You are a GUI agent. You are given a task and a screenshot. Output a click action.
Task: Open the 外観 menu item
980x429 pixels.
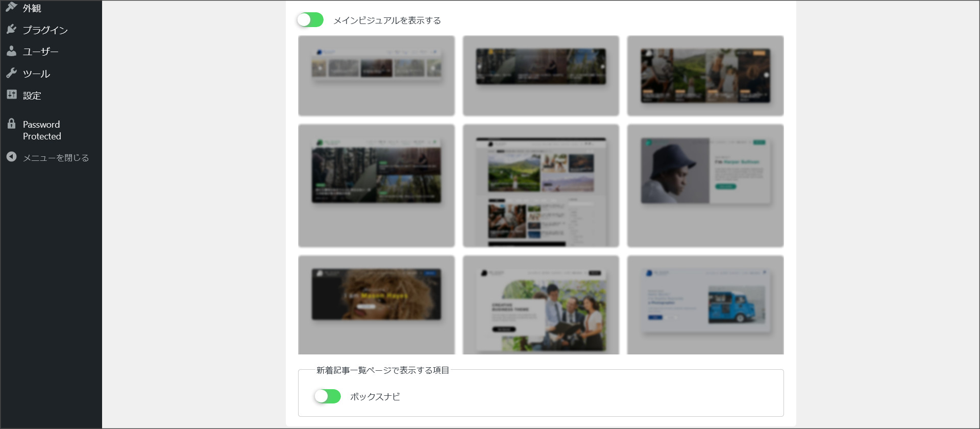32,8
